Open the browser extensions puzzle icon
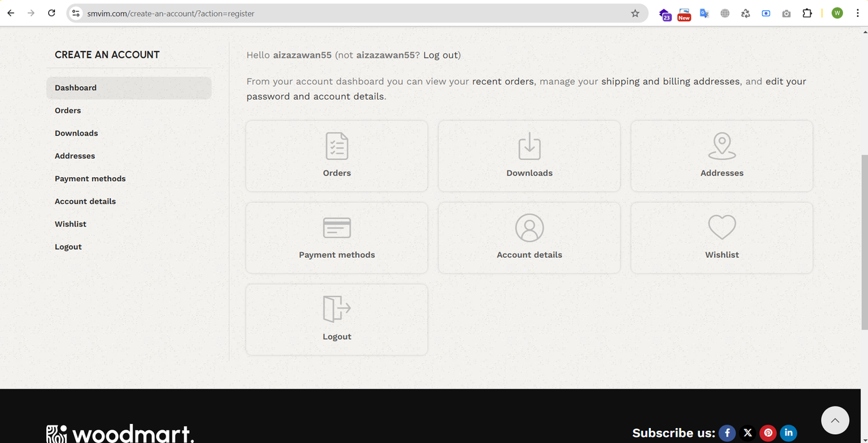 pos(807,13)
